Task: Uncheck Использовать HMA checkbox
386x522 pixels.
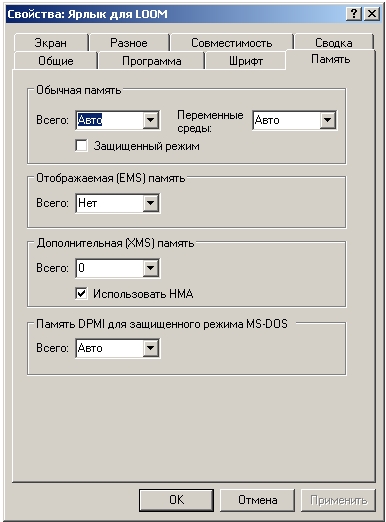Action: point(82,294)
